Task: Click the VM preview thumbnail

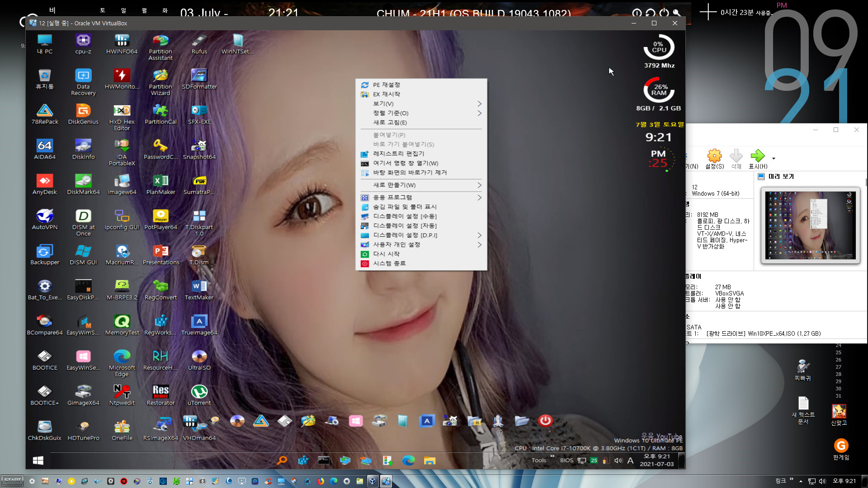Action: tap(810, 225)
